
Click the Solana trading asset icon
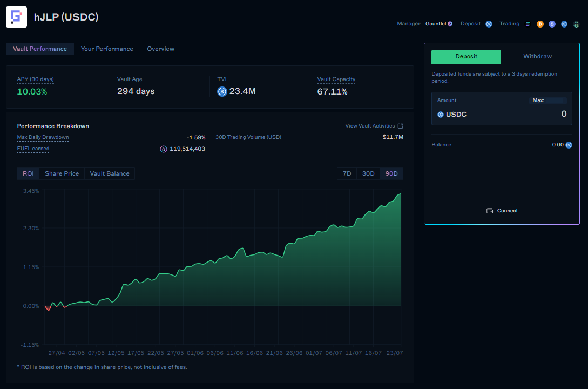point(528,24)
